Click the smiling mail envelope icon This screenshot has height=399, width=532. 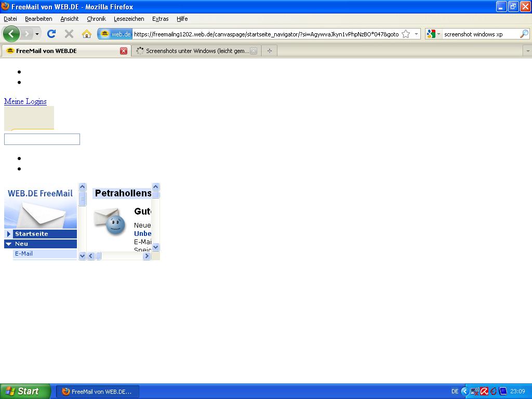click(110, 221)
